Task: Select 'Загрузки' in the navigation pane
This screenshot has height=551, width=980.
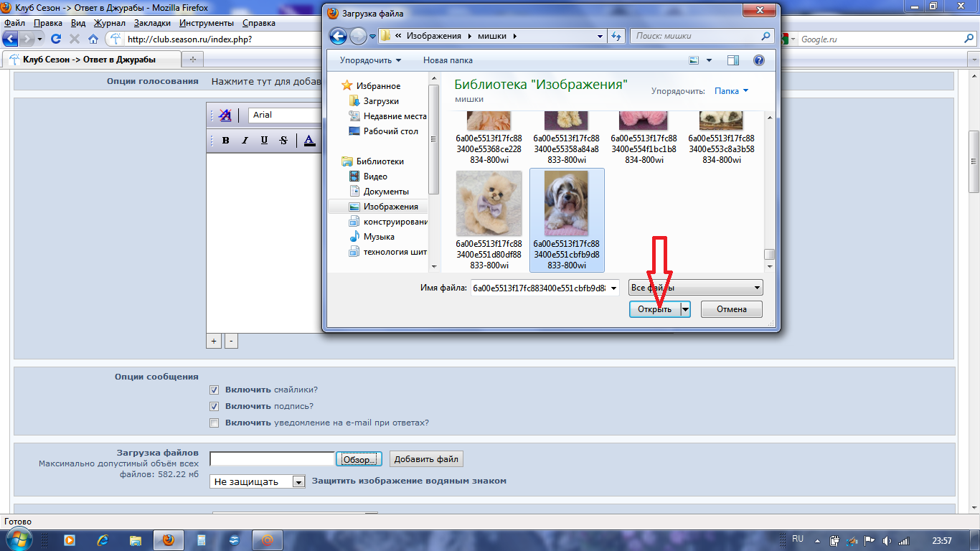Action: pyautogui.click(x=381, y=101)
